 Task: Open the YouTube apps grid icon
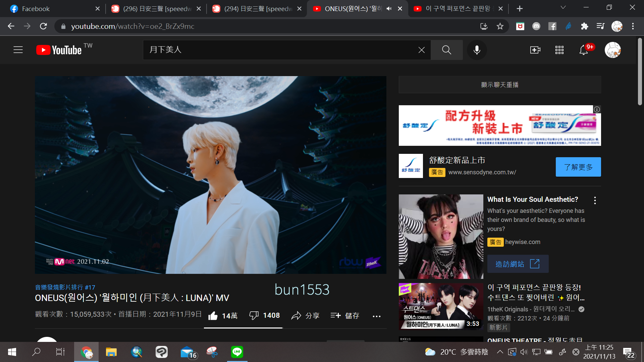559,50
